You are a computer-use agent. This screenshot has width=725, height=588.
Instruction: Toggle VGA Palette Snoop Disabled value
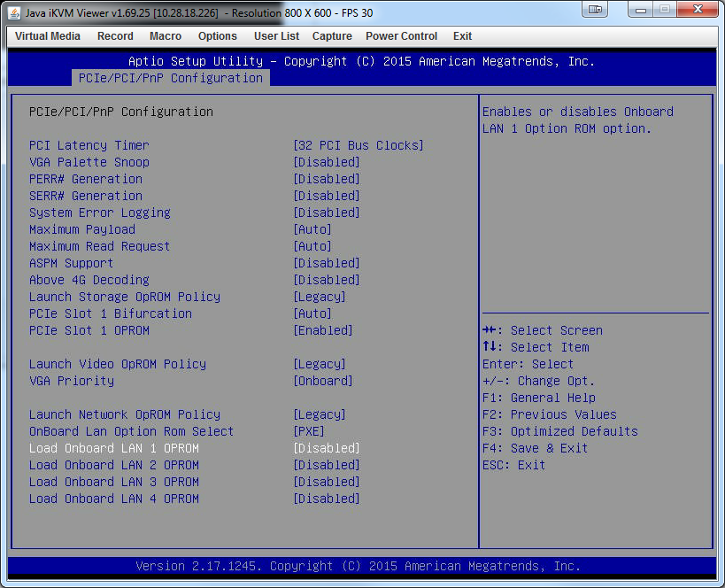326,162
